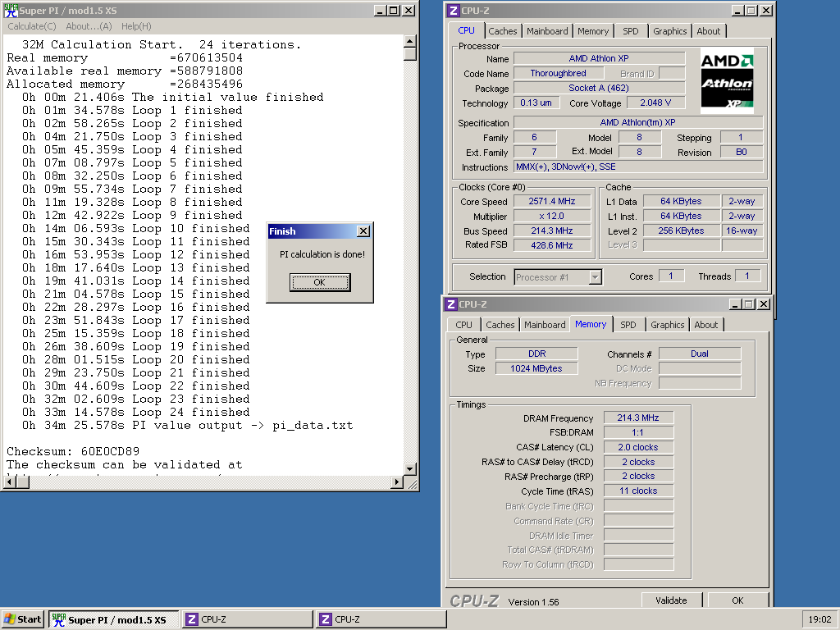Select Caches tab in upper CPU-Z window

(503, 31)
